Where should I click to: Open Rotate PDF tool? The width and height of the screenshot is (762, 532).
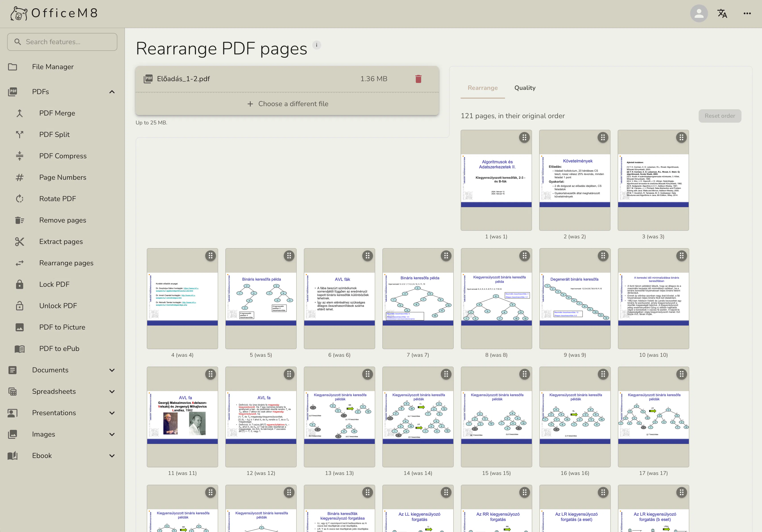coord(57,199)
